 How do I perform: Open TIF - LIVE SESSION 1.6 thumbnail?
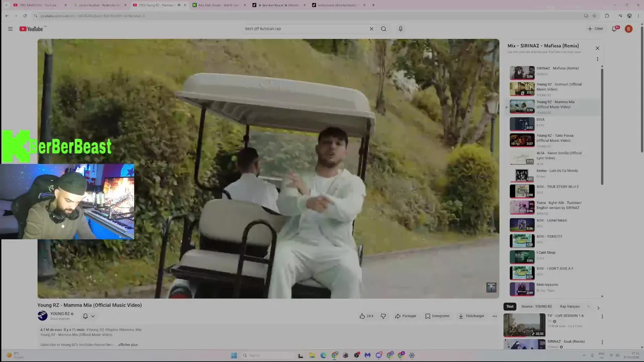click(524, 325)
